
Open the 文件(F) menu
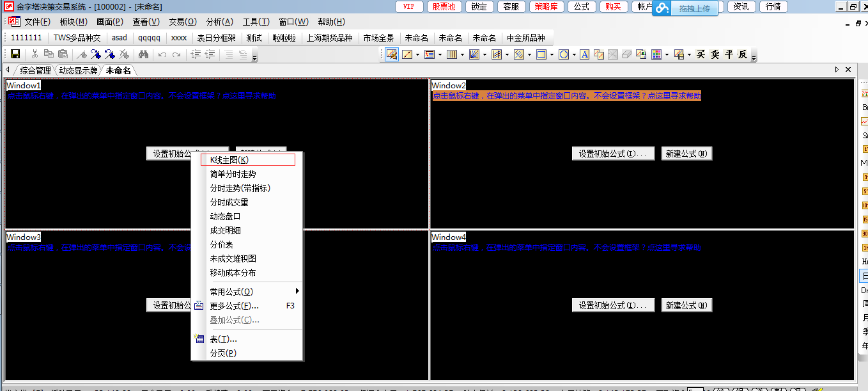(x=38, y=22)
